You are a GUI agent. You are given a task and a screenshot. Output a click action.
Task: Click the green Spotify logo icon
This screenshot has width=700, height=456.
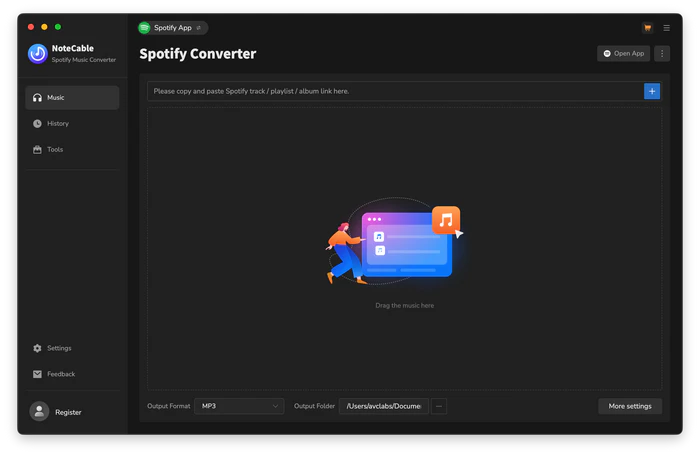[144, 28]
